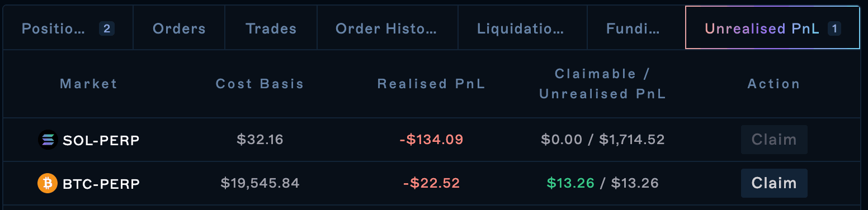This screenshot has width=868, height=210.
Task: Claim the BTC-PERP unrealised PnL
Action: tap(774, 183)
